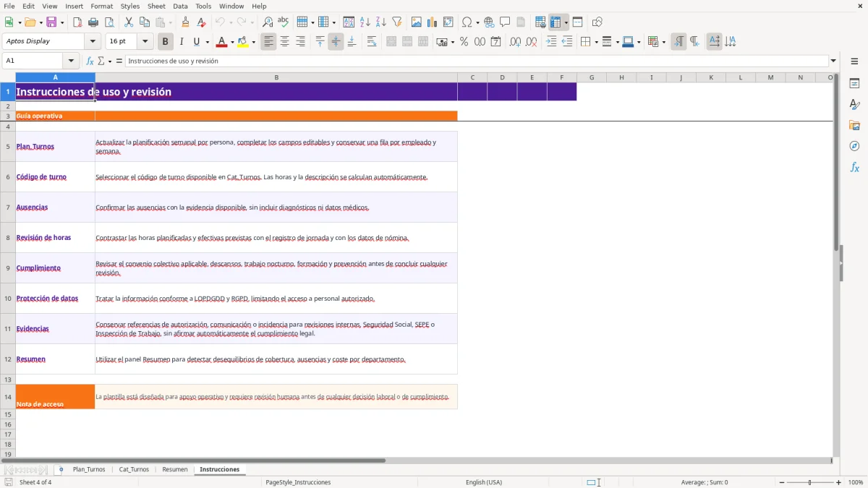Click row 14 header
The image size is (868, 488).
coord(8,397)
